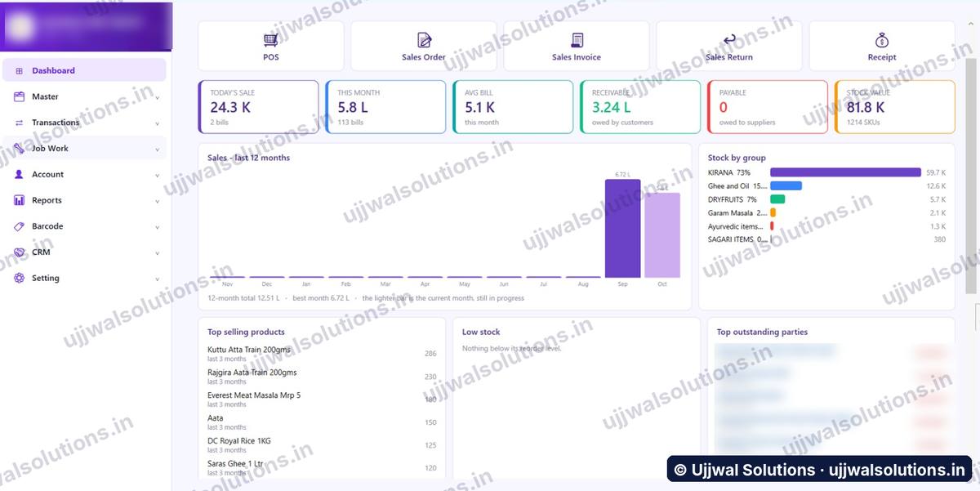Open the Account menu label

coord(47,174)
